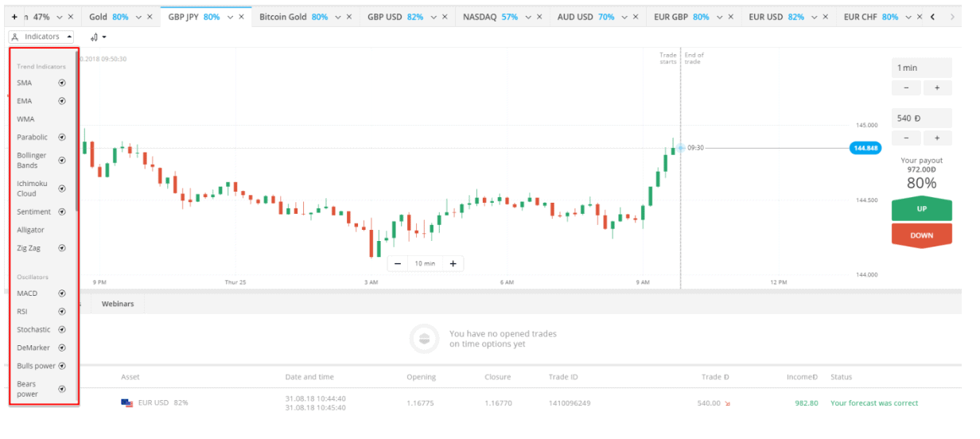
Task: Close the GBP USD tab
Action: (x=446, y=17)
